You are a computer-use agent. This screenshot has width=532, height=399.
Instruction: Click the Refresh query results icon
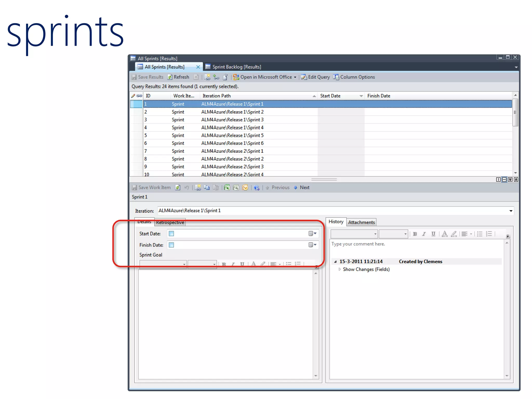coord(170,77)
